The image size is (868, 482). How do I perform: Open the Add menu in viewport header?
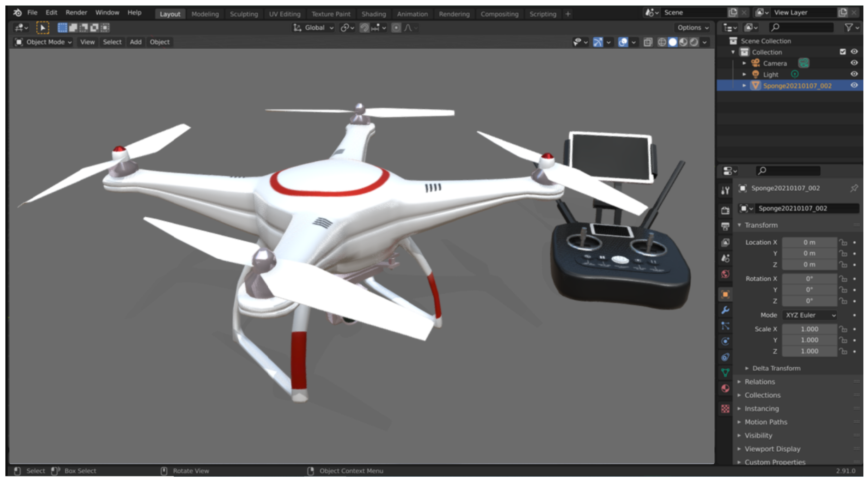(x=135, y=42)
